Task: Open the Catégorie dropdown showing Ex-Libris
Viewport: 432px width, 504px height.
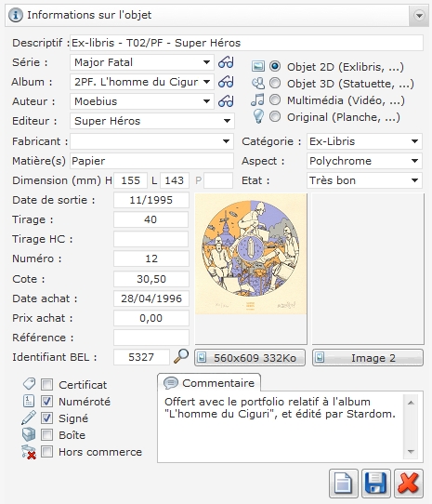Action: (x=364, y=141)
